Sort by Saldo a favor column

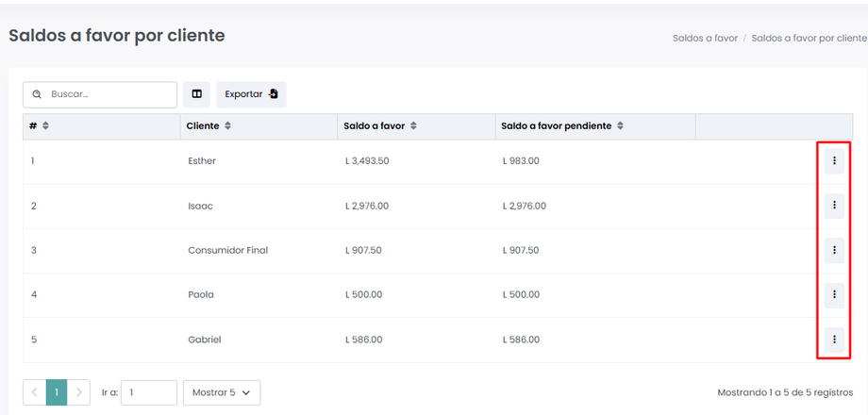(x=413, y=126)
